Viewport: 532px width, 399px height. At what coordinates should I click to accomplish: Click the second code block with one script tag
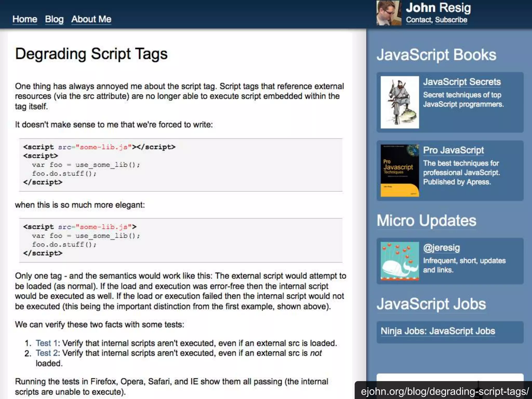coord(181,240)
